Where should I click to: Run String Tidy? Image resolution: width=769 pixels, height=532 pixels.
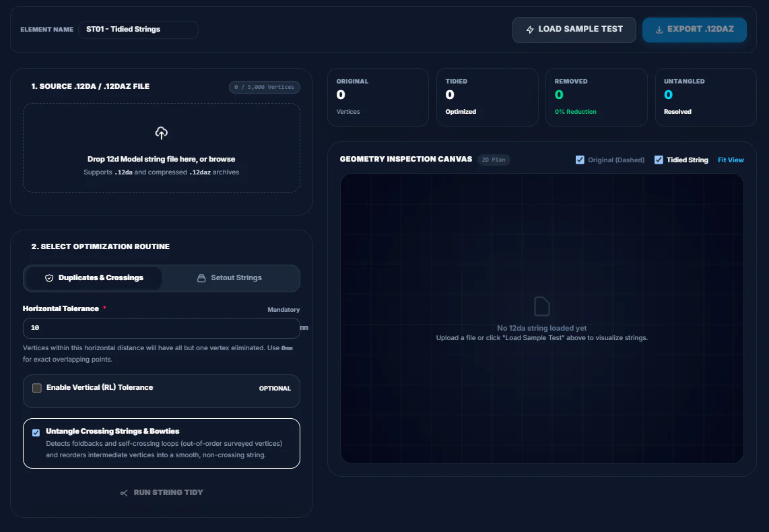pos(162,492)
